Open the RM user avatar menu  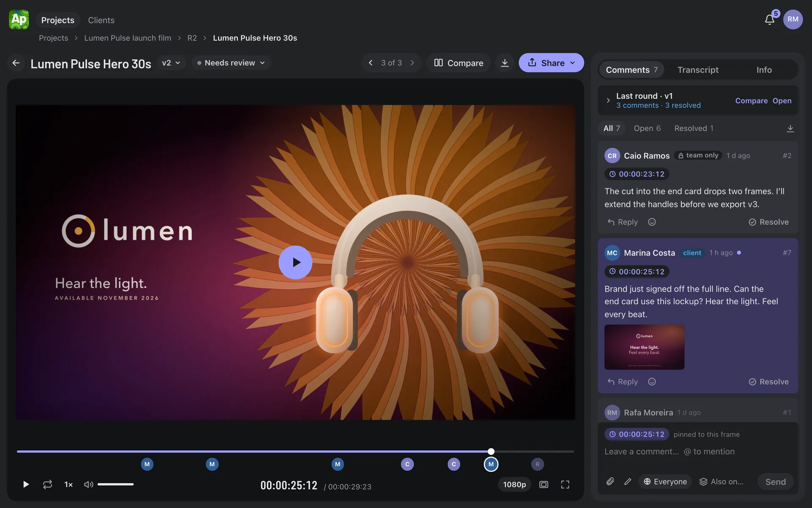(x=793, y=19)
